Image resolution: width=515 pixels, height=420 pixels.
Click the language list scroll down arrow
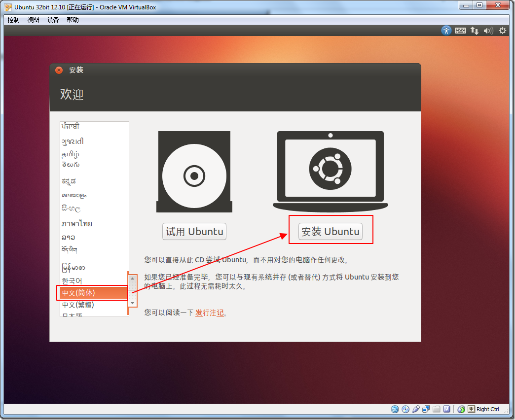[132, 303]
